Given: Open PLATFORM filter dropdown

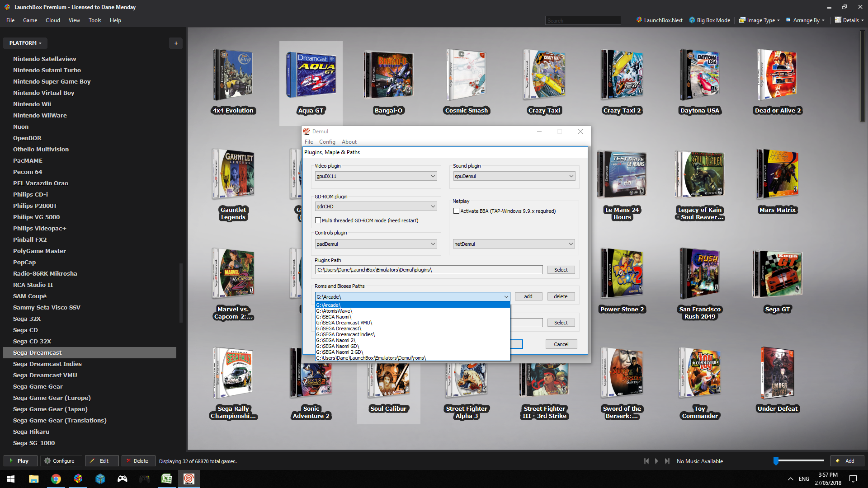Looking at the screenshot, I should [25, 43].
